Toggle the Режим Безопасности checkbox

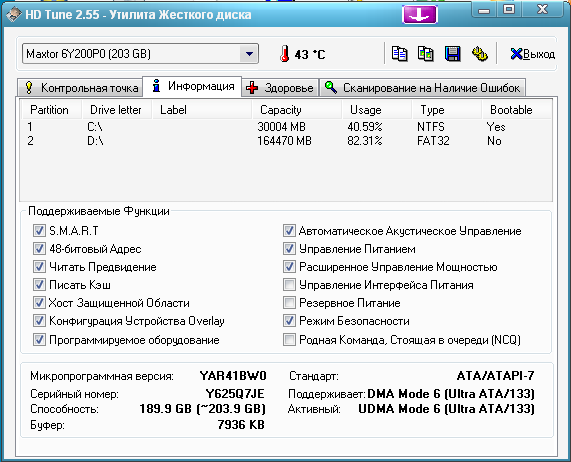coord(290,321)
